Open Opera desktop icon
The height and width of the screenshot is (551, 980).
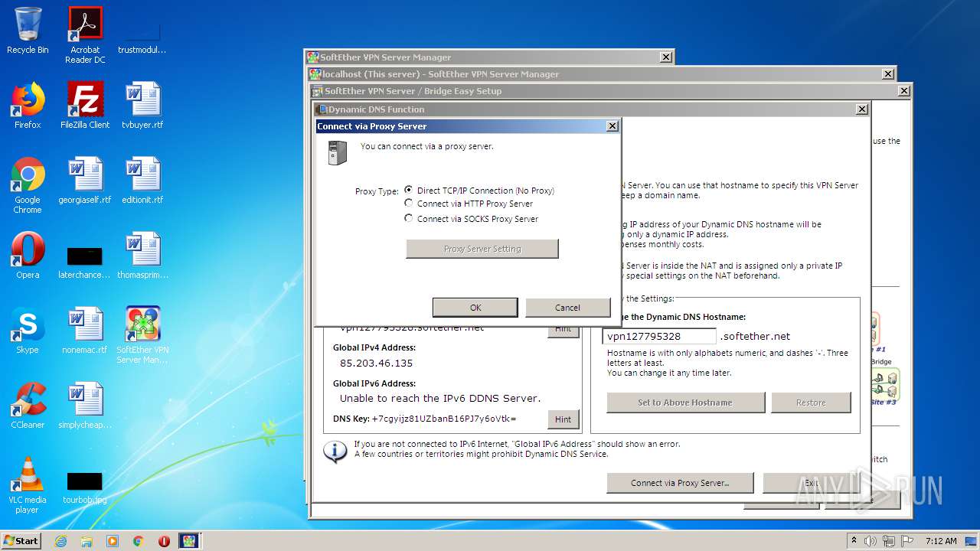click(28, 256)
